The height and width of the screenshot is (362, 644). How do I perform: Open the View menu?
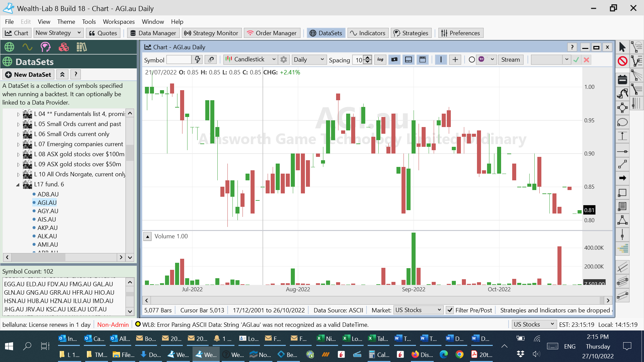point(44,21)
